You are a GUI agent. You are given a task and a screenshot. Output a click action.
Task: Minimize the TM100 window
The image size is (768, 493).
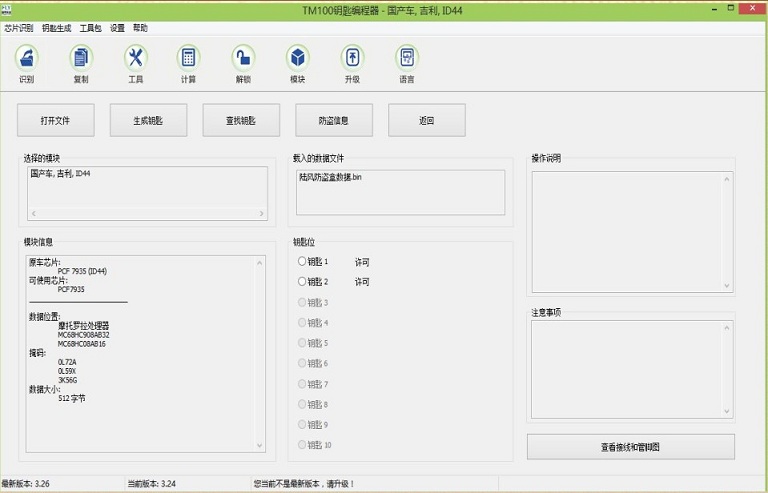[x=714, y=9]
